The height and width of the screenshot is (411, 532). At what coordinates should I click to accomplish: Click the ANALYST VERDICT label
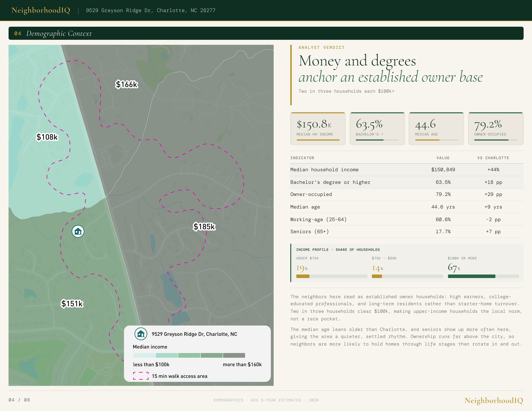click(322, 48)
